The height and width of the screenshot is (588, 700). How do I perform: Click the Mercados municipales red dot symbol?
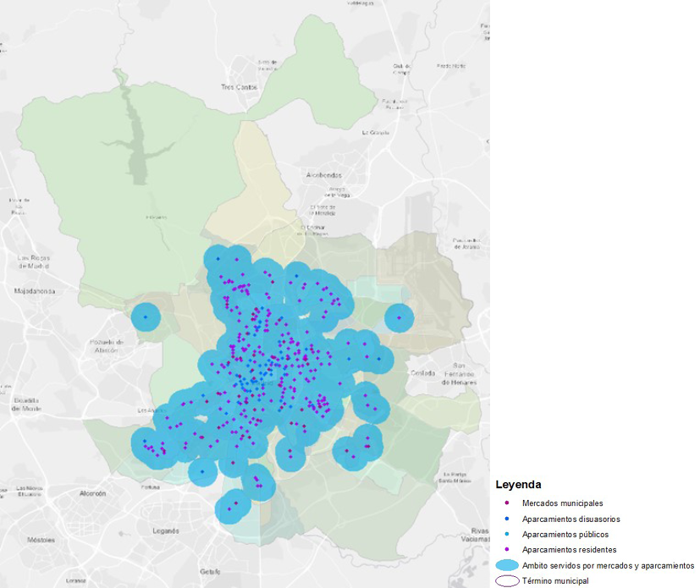coord(507,503)
